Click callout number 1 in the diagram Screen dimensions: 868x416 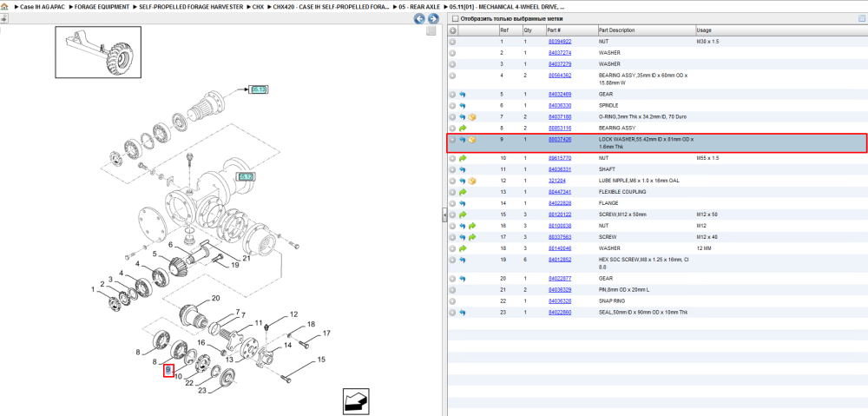[93, 289]
